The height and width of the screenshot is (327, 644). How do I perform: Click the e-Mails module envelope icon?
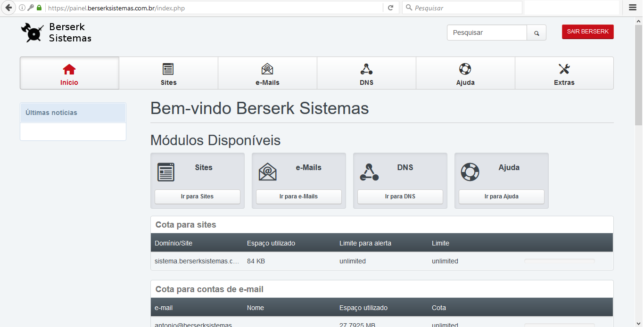267,172
